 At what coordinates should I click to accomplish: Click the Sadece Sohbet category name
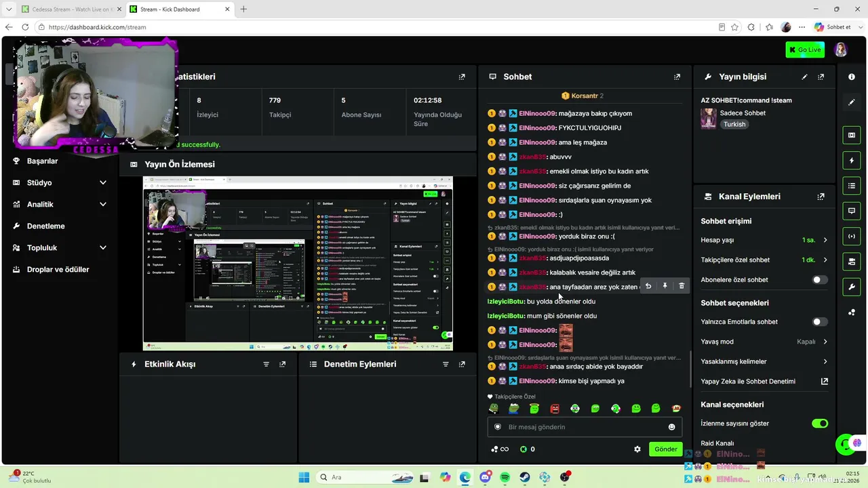click(x=743, y=113)
